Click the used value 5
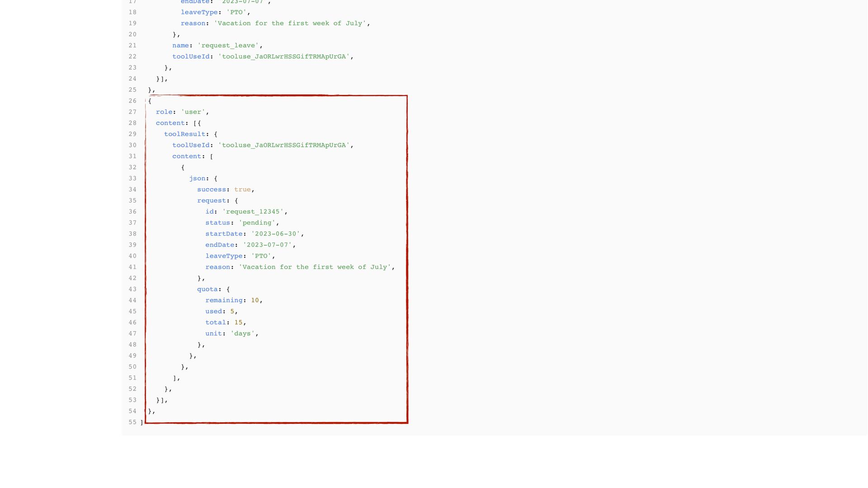The image size is (868, 488). point(232,311)
